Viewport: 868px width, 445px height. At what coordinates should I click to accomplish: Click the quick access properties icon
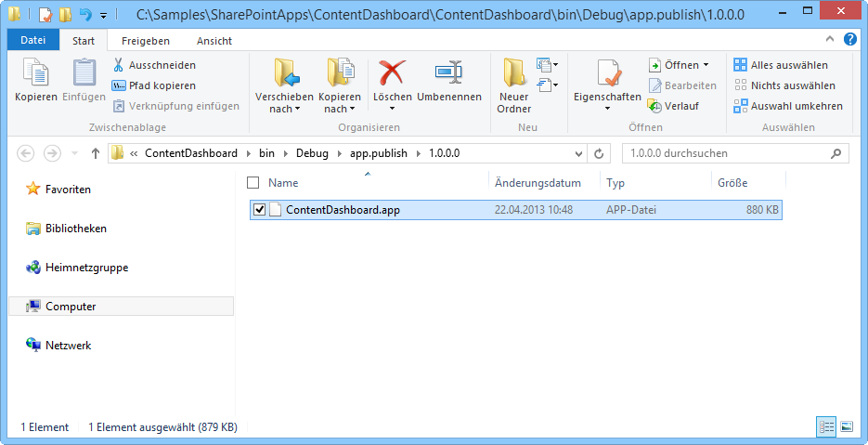pyautogui.click(x=45, y=15)
